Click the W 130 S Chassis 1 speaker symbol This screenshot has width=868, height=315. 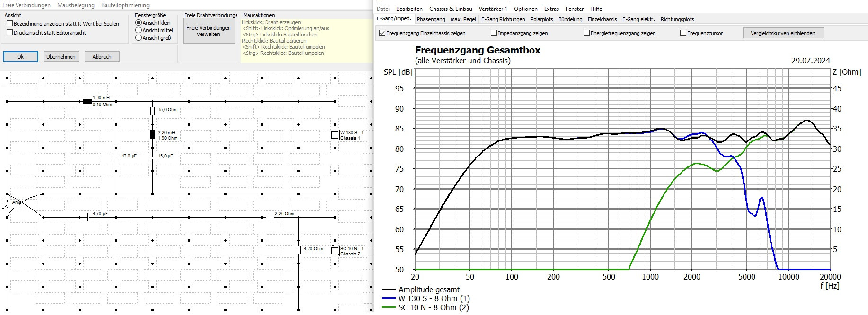335,135
